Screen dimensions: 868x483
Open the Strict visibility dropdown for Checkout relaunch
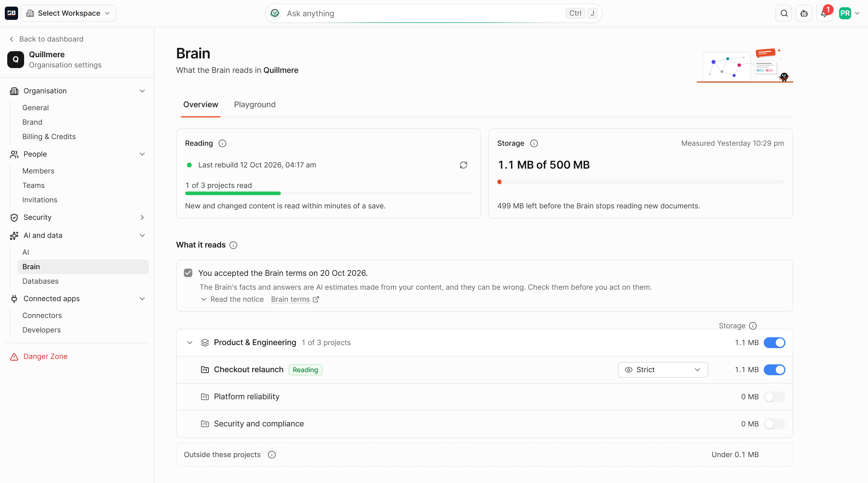pos(663,369)
